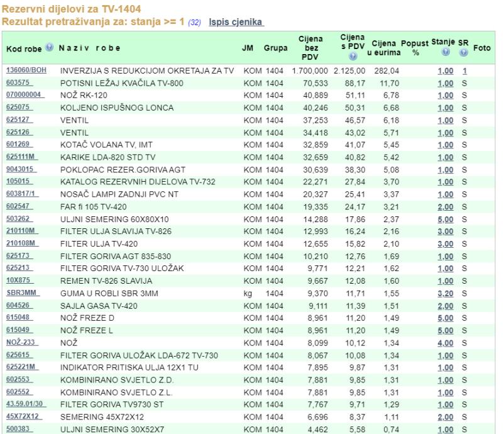This screenshot has width=504, height=434.
Task: Click help icon under SR header
Action: pos(464,52)
